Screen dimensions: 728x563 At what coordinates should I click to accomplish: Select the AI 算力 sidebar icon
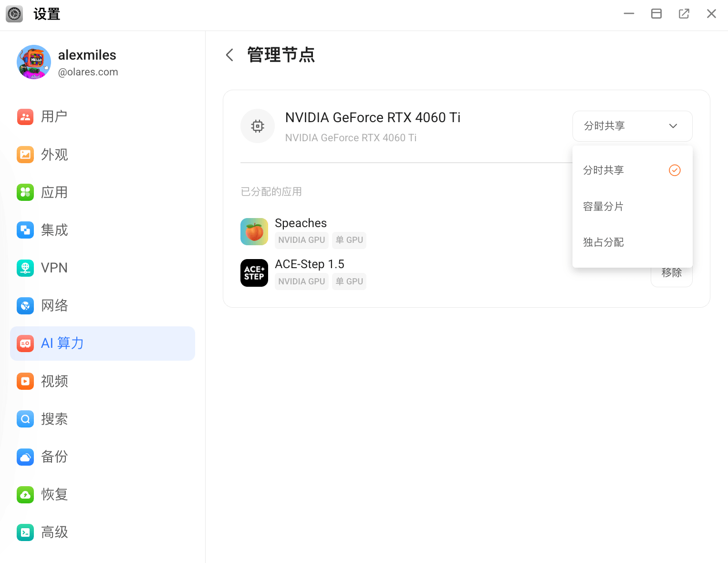point(25,344)
